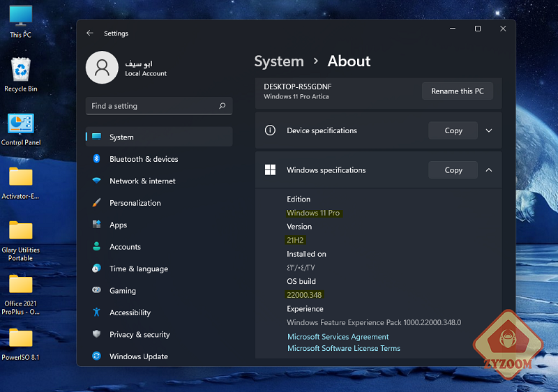Image resolution: width=558 pixels, height=392 pixels.
Task: Open This PC desktop icon
Action: point(21,22)
